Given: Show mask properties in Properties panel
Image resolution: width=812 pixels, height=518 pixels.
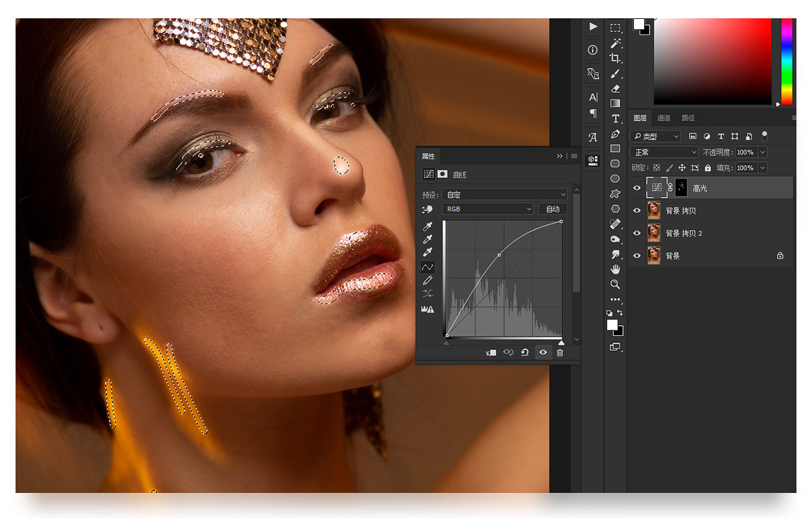Looking at the screenshot, I should coord(443,175).
